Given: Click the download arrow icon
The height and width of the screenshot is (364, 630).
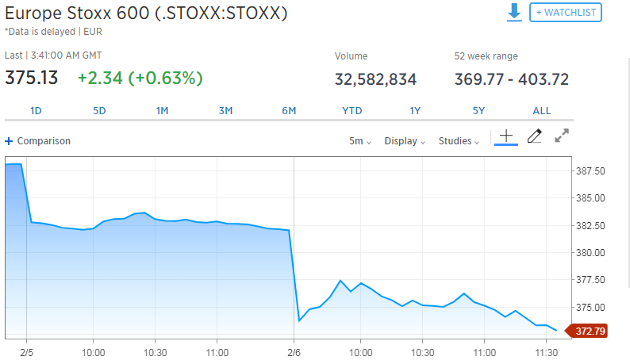Looking at the screenshot, I should click(514, 13).
